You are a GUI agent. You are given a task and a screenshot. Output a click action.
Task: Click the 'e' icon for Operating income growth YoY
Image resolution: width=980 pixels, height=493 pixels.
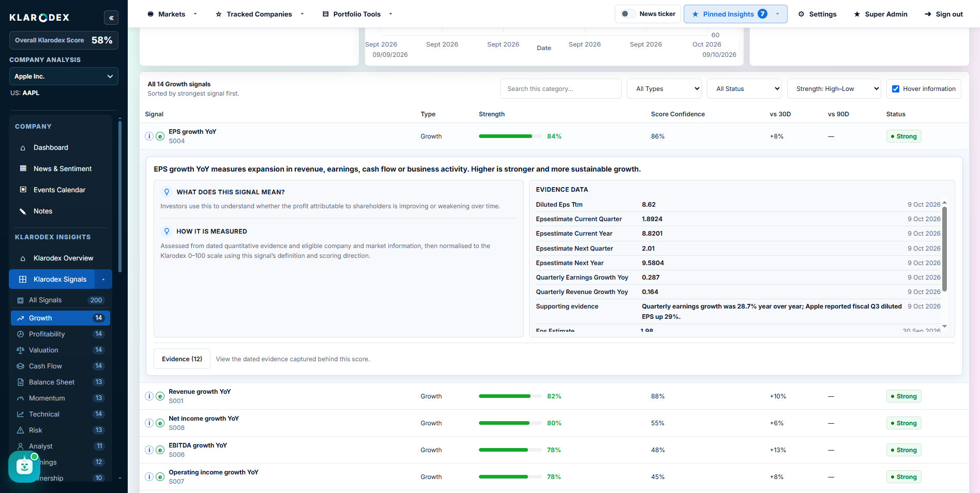point(160,477)
